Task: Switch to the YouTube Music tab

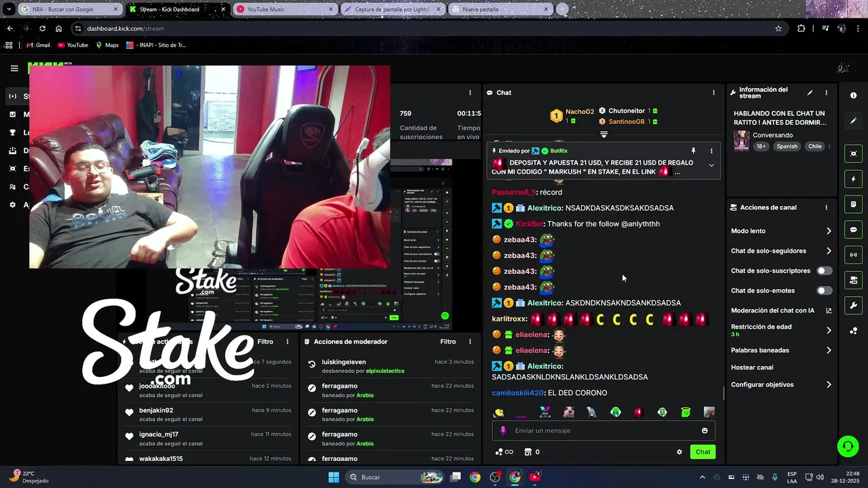Action: tap(285, 9)
